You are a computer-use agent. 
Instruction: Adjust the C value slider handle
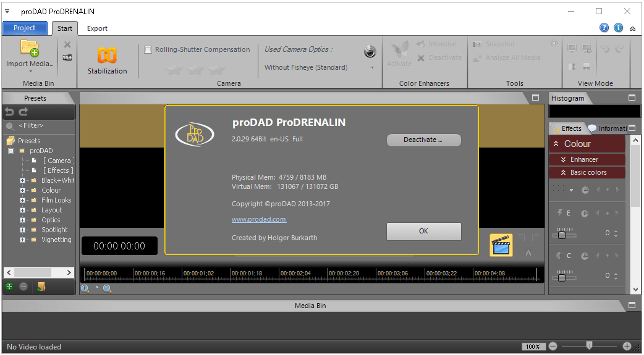coord(561,277)
